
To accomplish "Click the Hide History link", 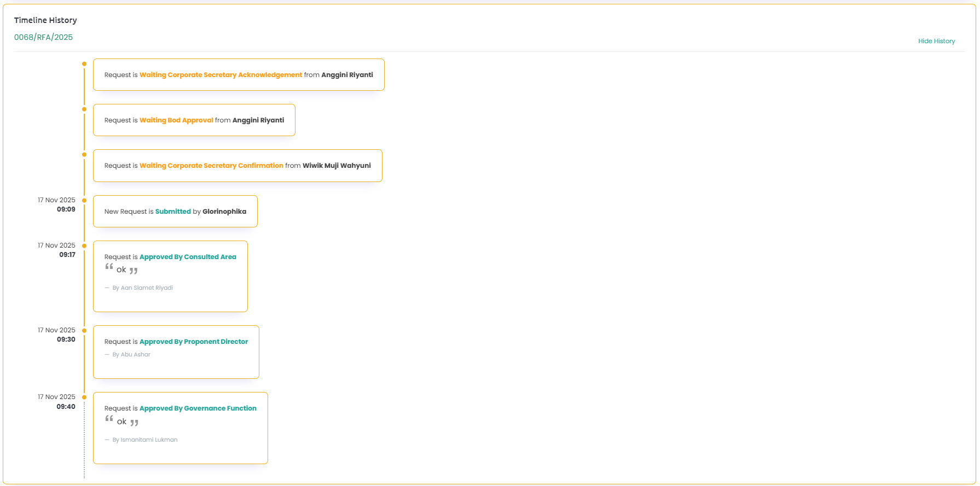I will point(936,41).
